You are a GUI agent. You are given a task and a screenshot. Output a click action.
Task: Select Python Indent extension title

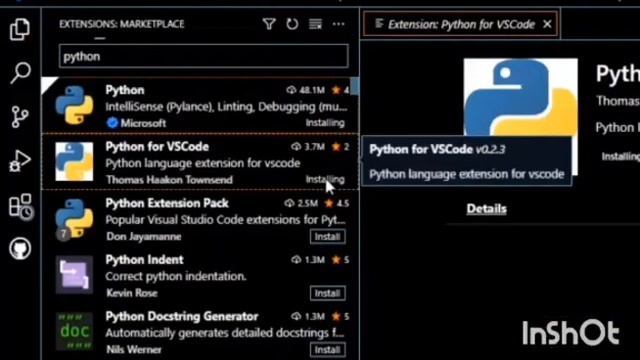[x=144, y=260]
